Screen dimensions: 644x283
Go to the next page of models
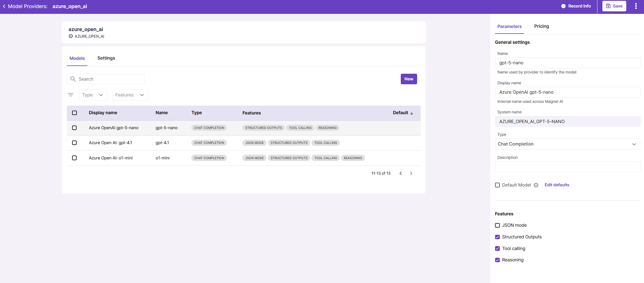click(x=411, y=173)
